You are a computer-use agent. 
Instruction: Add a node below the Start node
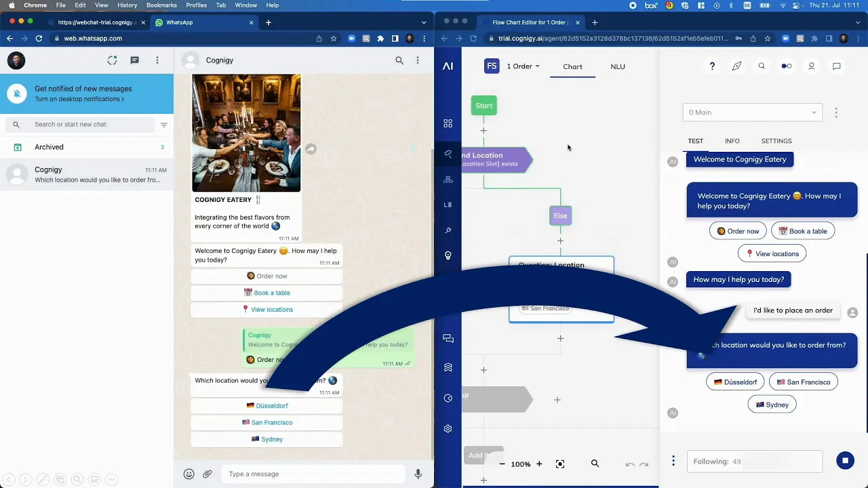(x=484, y=130)
